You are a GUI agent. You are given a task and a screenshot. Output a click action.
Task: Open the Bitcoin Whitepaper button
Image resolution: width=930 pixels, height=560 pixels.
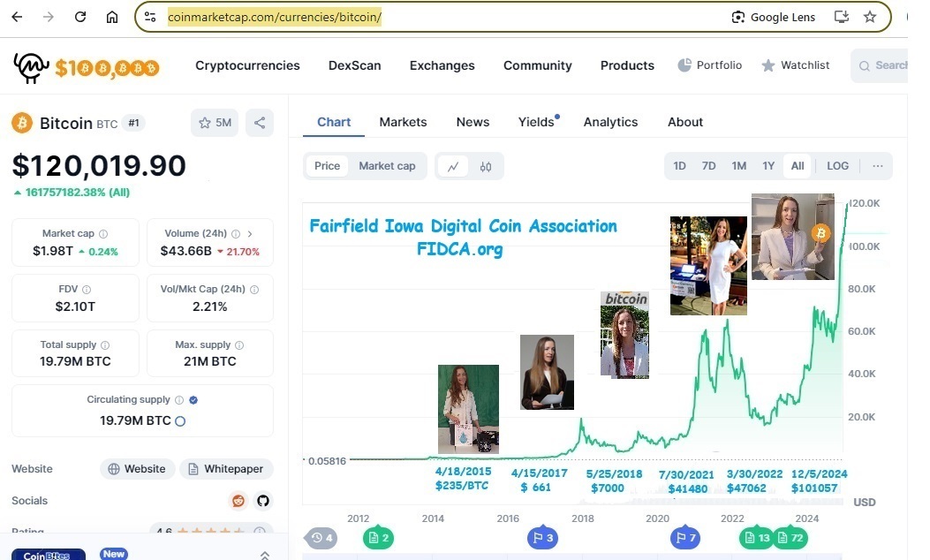(x=227, y=469)
